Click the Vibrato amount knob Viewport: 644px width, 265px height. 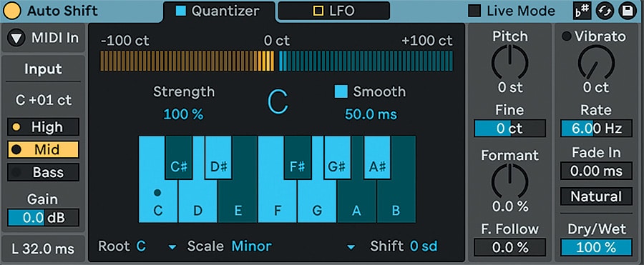(596, 62)
